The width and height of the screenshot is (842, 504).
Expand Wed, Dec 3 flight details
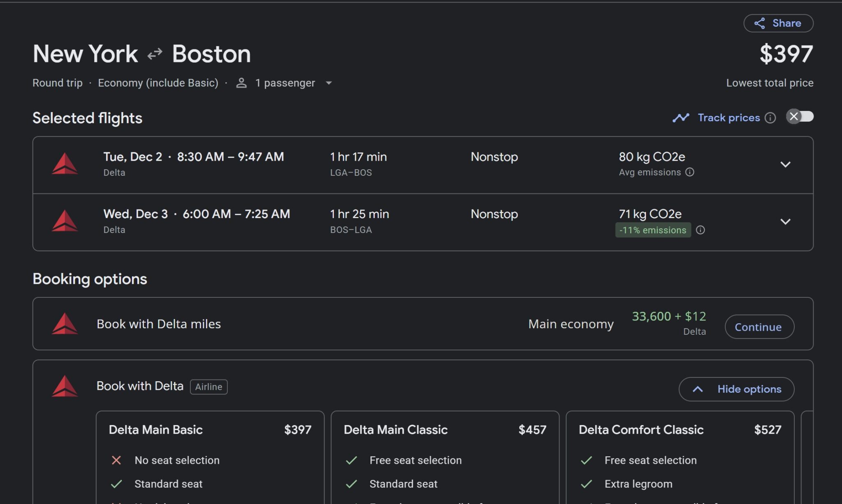pos(785,222)
